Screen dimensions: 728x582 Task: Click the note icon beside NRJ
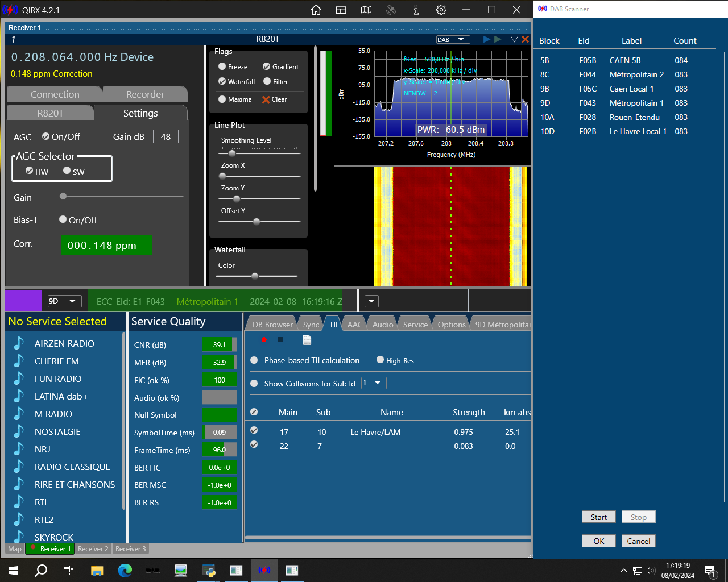pos(19,449)
